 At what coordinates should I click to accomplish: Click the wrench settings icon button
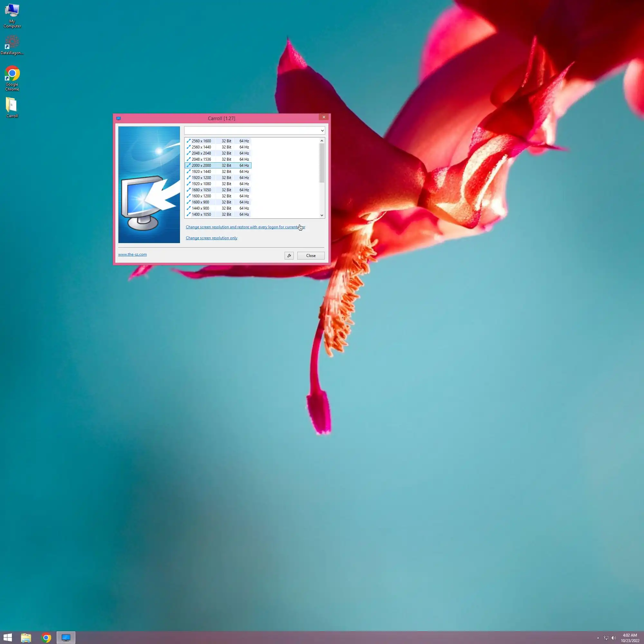click(x=289, y=256)
